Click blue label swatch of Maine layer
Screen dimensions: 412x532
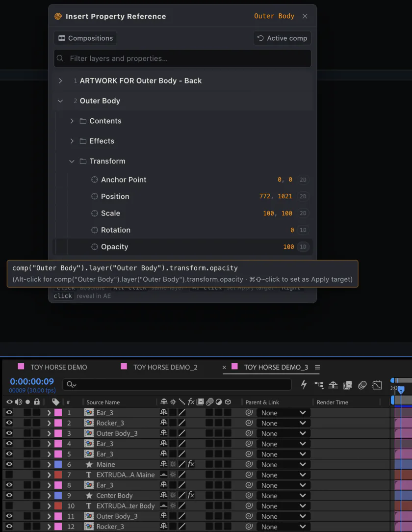pos(58,464)
